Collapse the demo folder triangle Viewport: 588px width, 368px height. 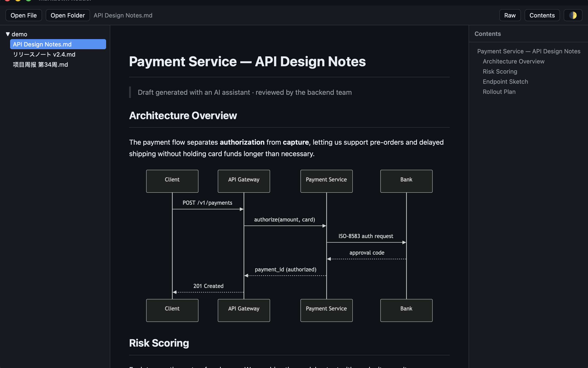click(x=8, y=34)
